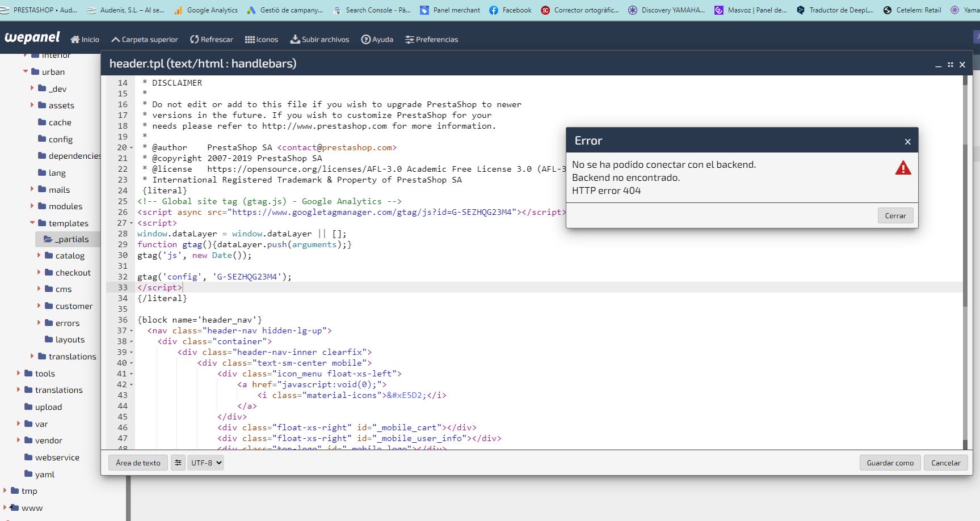980x521 pixels.
Task: Go to Inicio in wepanel toolbar
Action: [x=85, y=39]
